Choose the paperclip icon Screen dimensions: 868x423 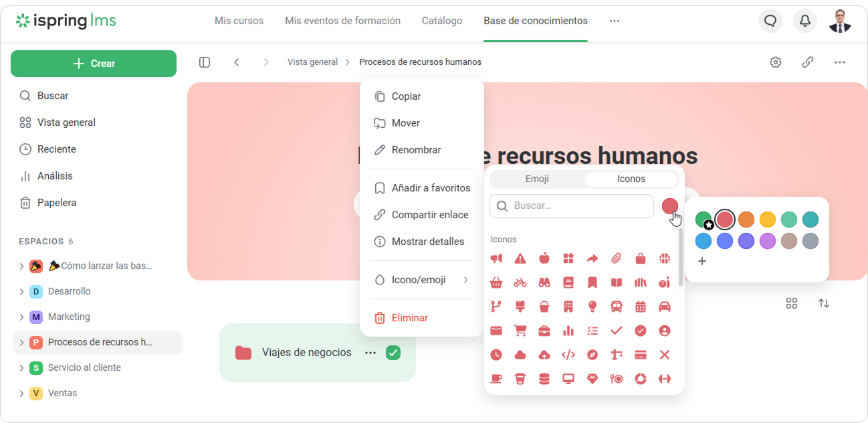click(x=616, y=258)
